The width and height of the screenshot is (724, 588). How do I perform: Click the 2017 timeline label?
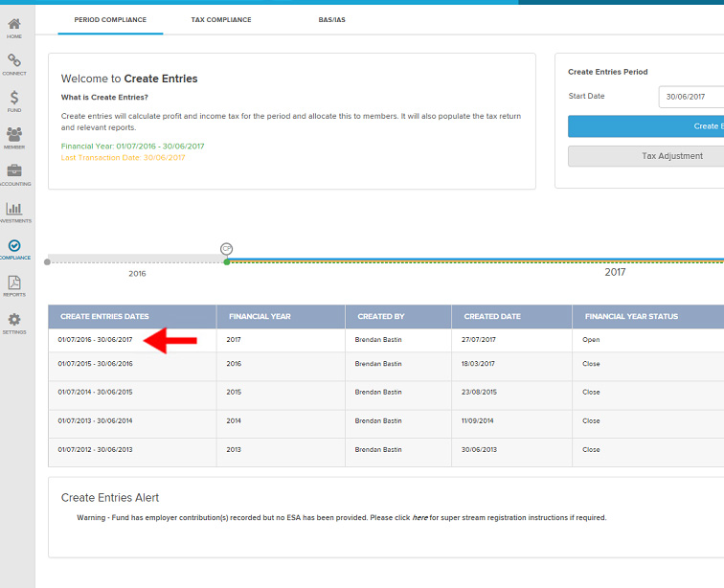(x=615, y=272)
